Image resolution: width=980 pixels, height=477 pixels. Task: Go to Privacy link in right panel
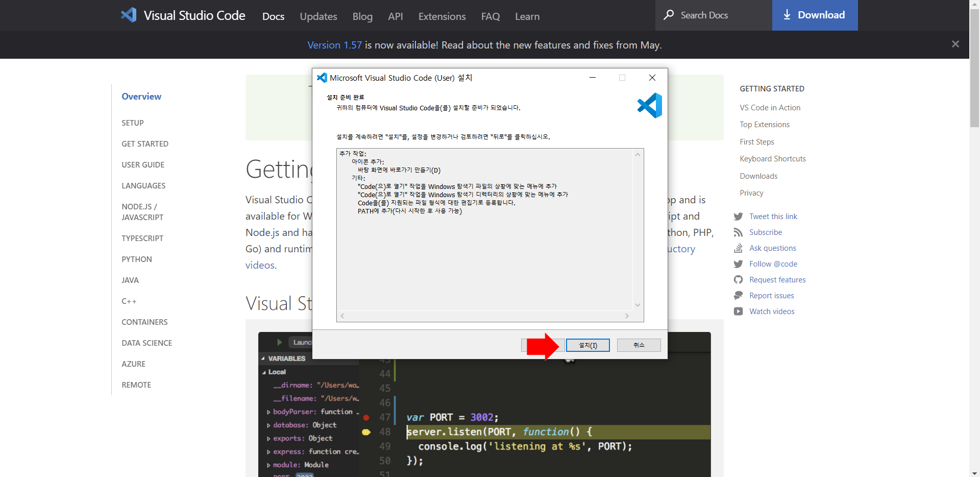(751, 193)
